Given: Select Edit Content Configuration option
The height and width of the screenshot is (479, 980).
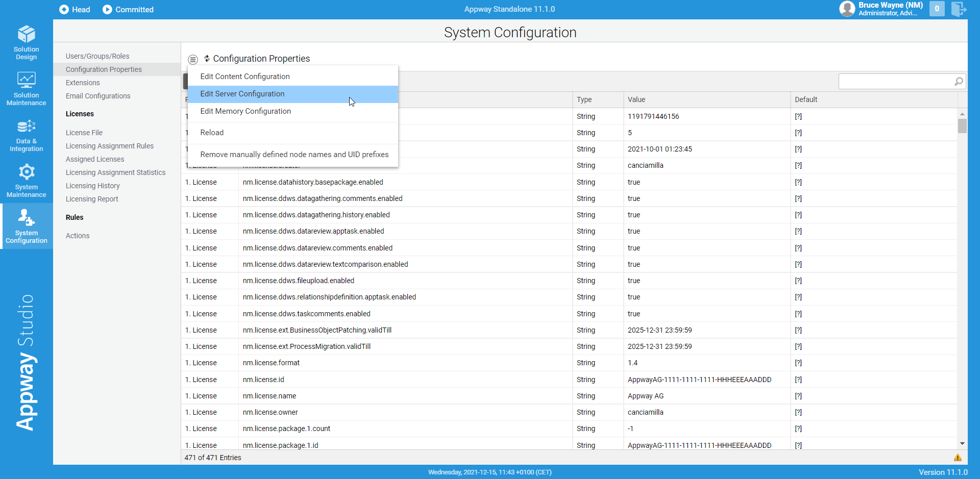Looking at the screenshot, I should pyautogui.click(x=244, y=76).
